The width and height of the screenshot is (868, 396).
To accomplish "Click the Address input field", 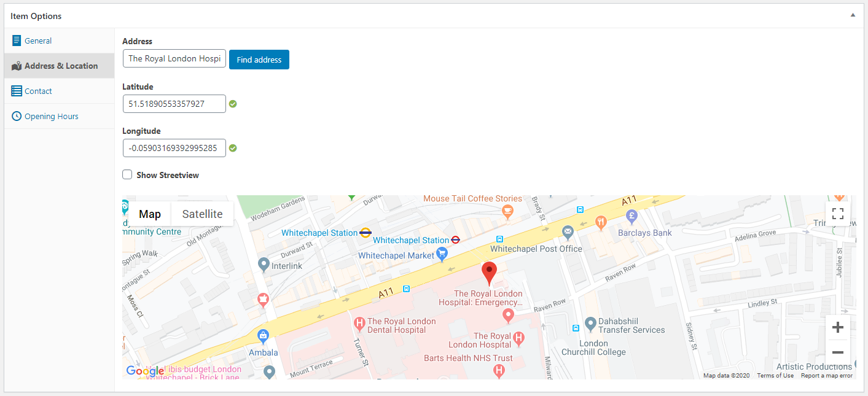I will [174, 59].
